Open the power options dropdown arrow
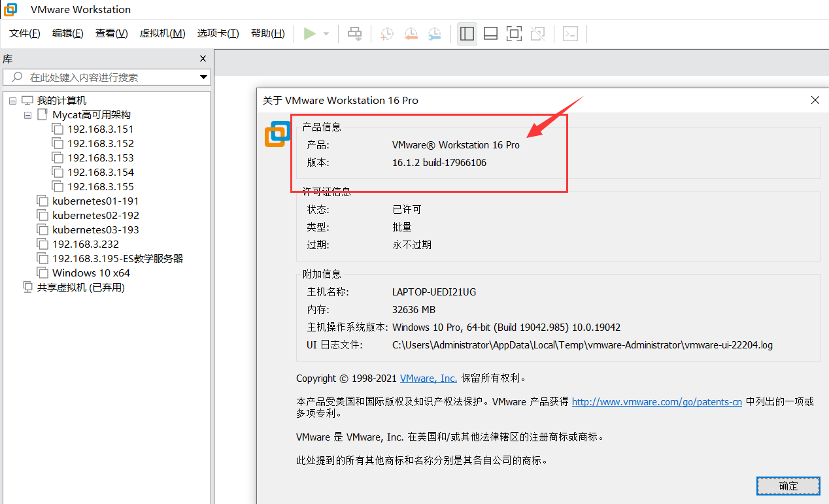This screenshot has height=504, width=829. (326, 34)
